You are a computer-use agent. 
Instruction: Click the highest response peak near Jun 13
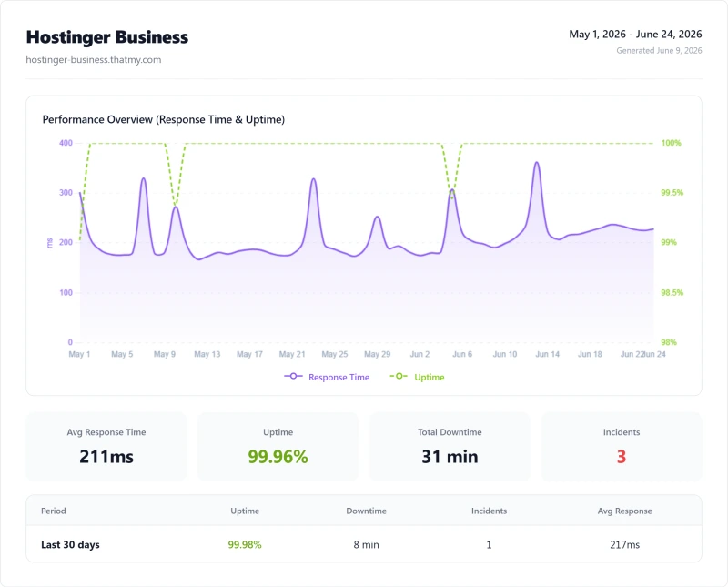tap(537, 163)
